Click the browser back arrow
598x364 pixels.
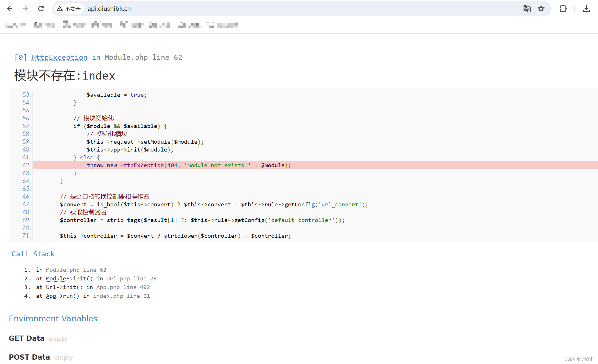tap(10, 9)
